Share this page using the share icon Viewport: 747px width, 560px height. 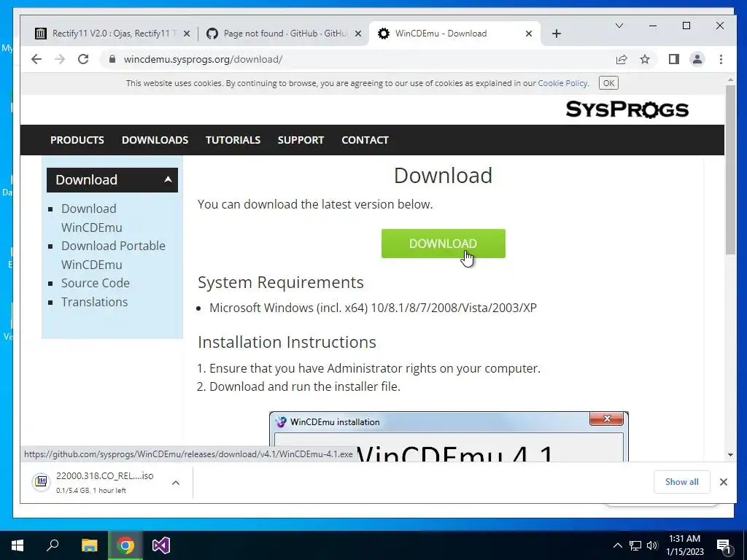pos(622,59)
